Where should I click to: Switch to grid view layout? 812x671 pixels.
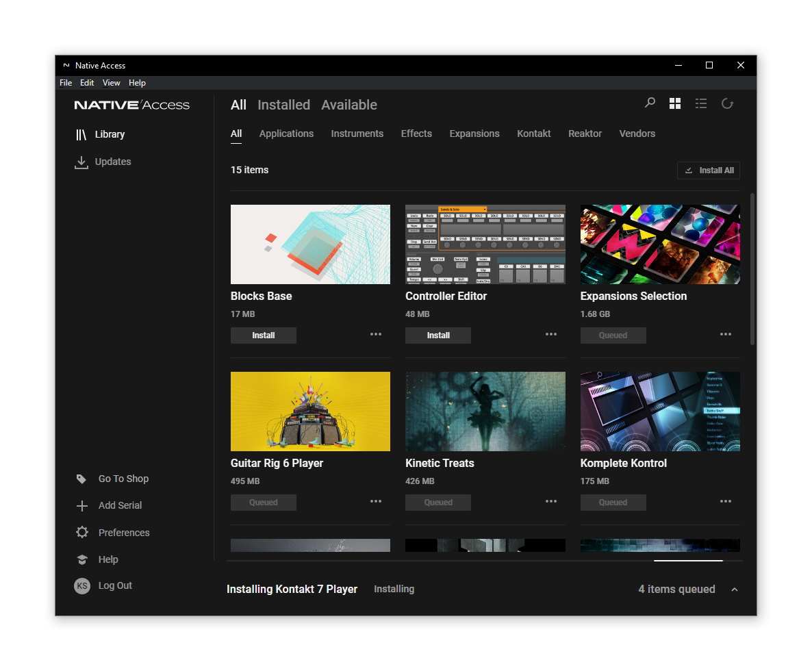675,103
